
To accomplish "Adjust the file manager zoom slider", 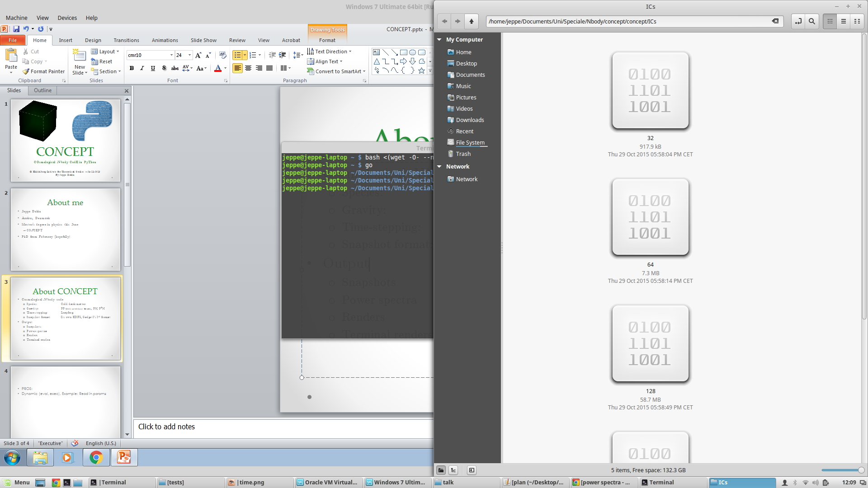I will click(x=843, y=470).
